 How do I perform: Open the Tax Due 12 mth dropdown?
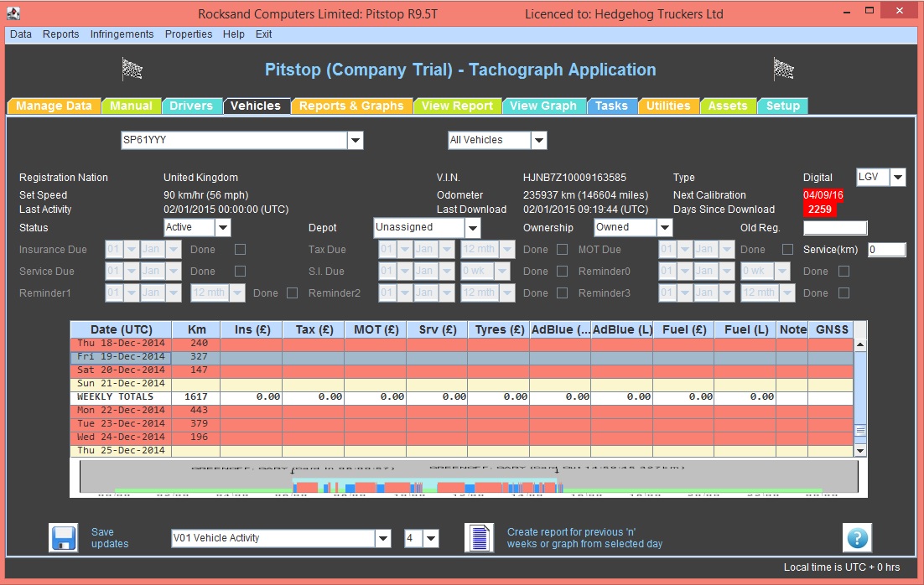(x=506, y=249)
